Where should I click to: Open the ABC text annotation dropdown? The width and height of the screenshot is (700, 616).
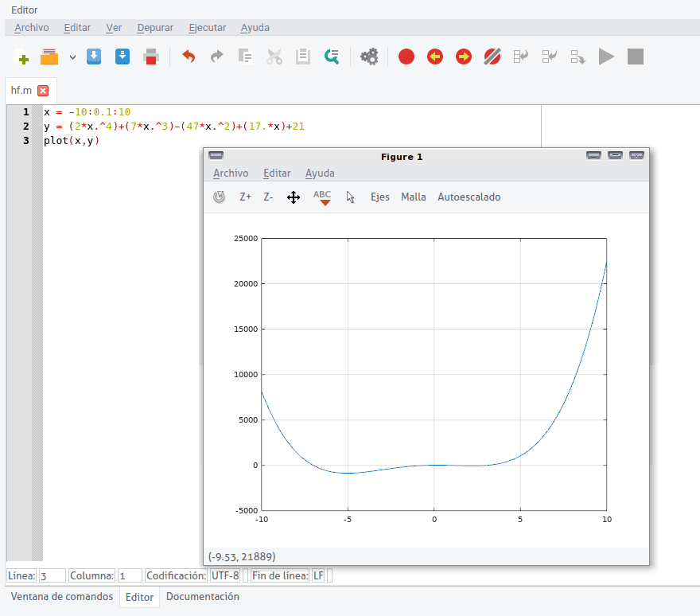pos(322,197)
